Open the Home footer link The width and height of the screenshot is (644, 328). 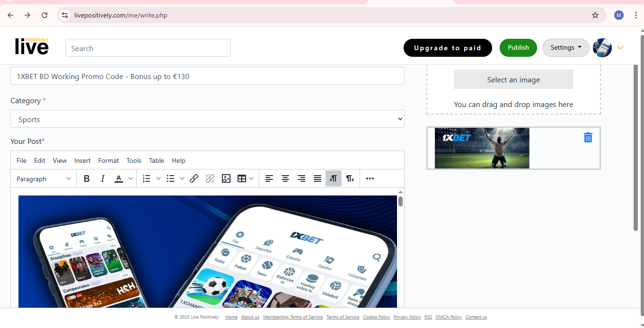[231, 317]
